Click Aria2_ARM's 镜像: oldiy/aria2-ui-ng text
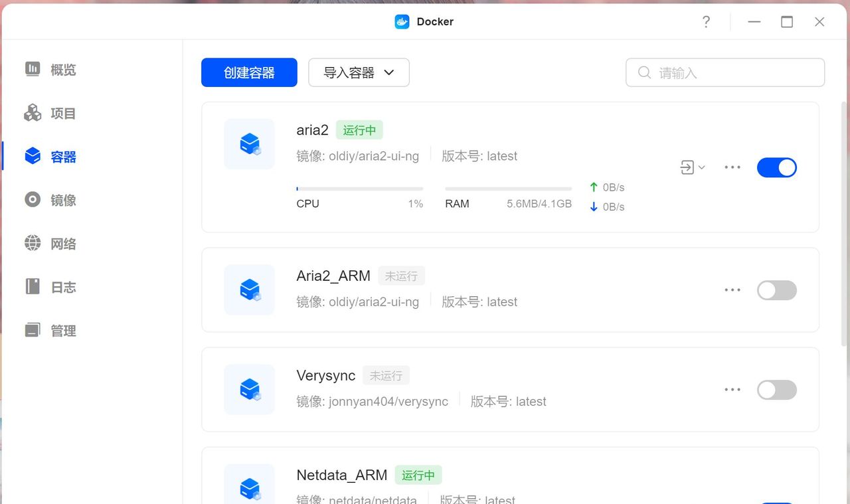Screen dimensions: 850x504 (x=358, y=301)
